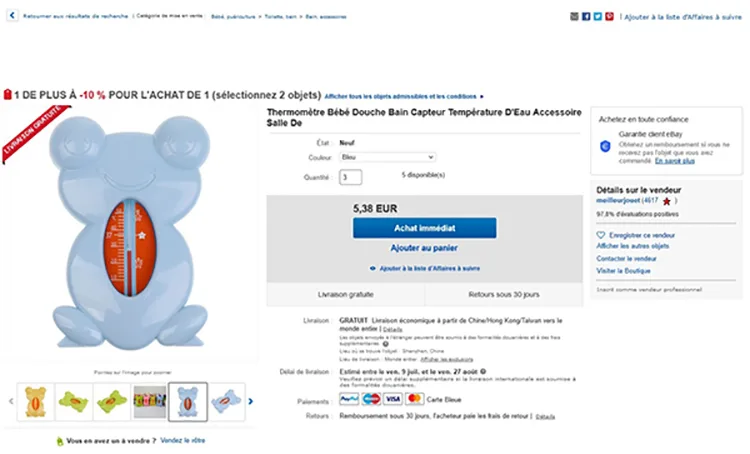Click the Achat immédiat button
750x454 pixels.
[425, 228]
